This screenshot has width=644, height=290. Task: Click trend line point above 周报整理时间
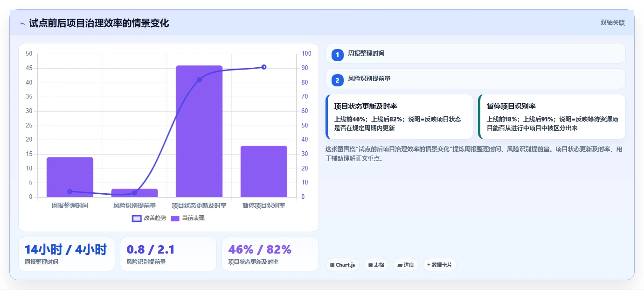pos(70,191)
